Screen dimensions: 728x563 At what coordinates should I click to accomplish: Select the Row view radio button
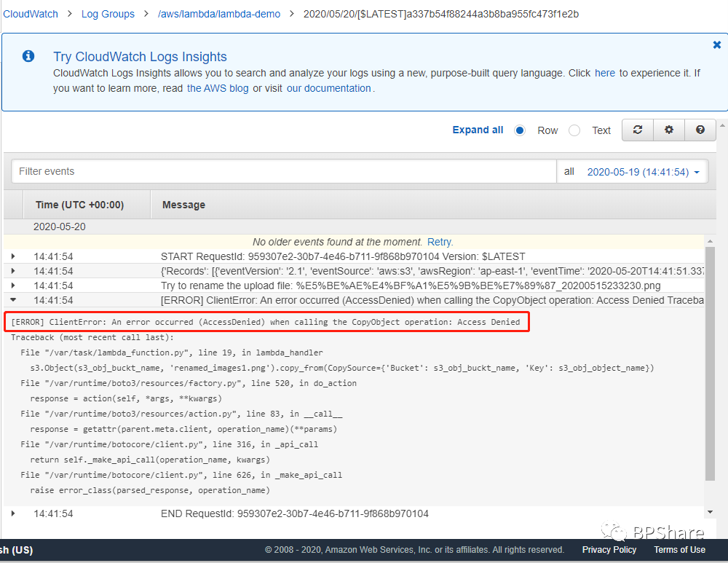pos(520,130)
